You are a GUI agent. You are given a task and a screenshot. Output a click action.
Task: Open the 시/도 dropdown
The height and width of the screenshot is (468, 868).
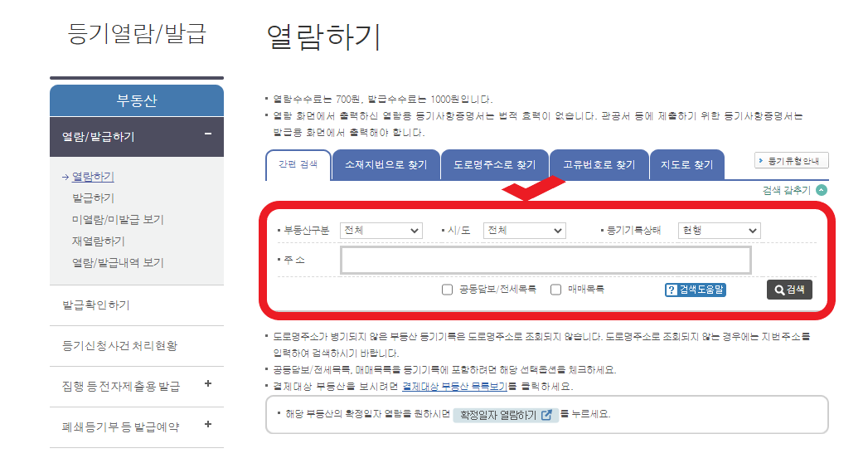(524, 231)
